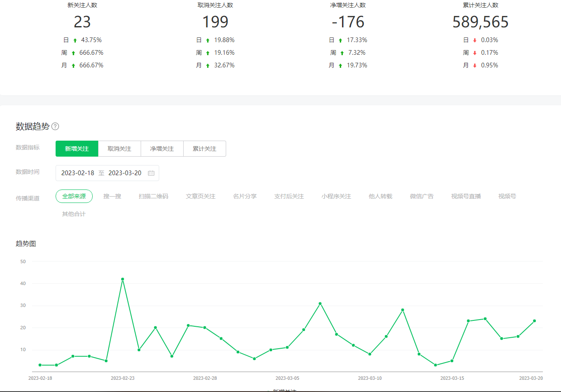The image size is (561, 392).
Task: Filter by 搜一搜 channel
Action: tap(112, 196)
